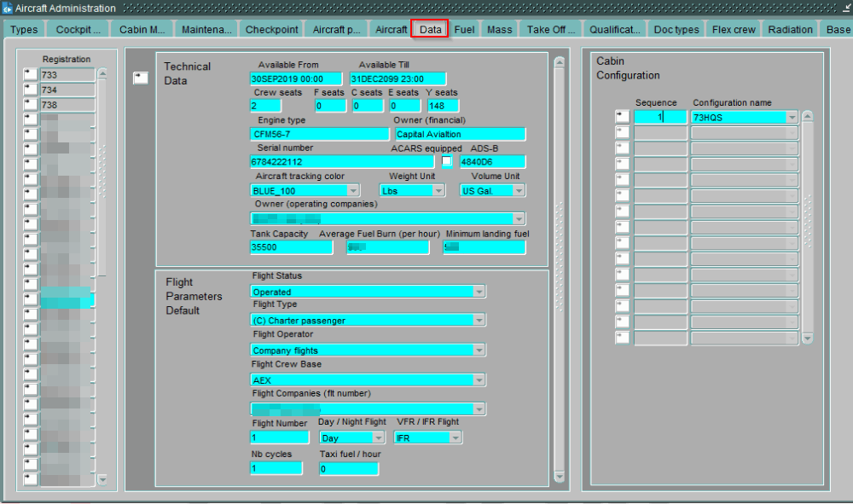Screen dimensions: 853x504
Task: Click the Registration list scroll down arrow
Action: 102,479
